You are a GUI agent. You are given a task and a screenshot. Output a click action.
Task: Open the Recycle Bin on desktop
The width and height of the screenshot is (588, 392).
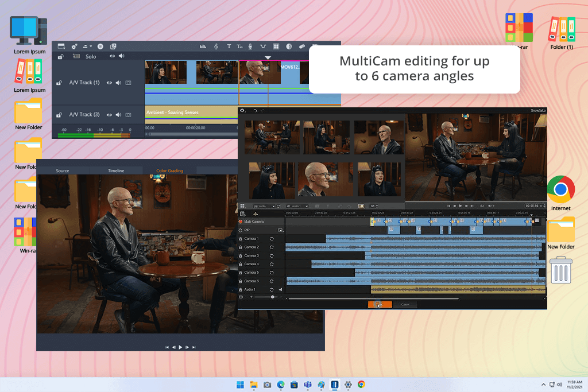point(560,269)
